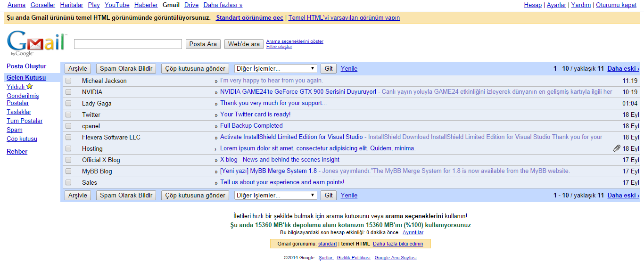Open the Ayrıntılar account activity link
Viewport: 644px width, 262px height.
click(x=413, y=232)
